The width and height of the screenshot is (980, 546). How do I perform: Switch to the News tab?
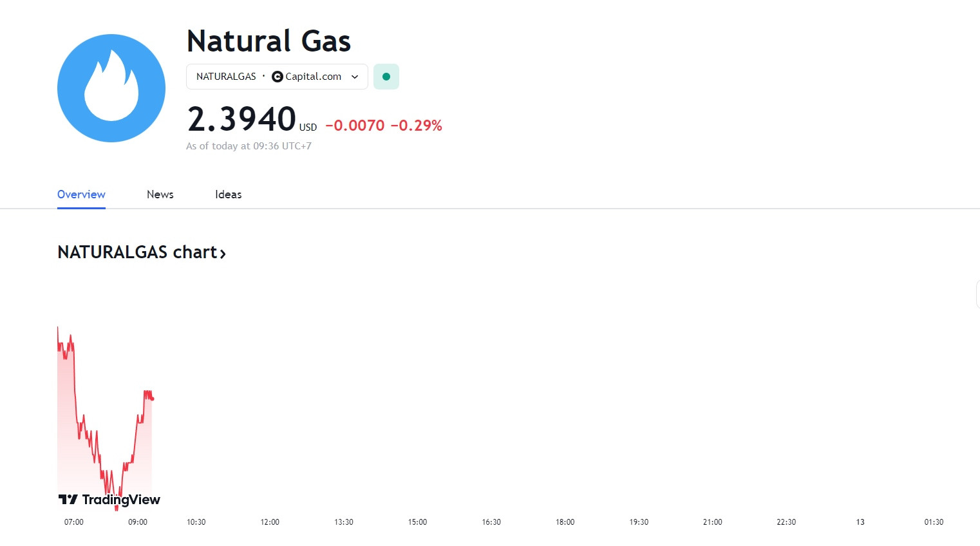pyautogui.click(x=160, y=194)
